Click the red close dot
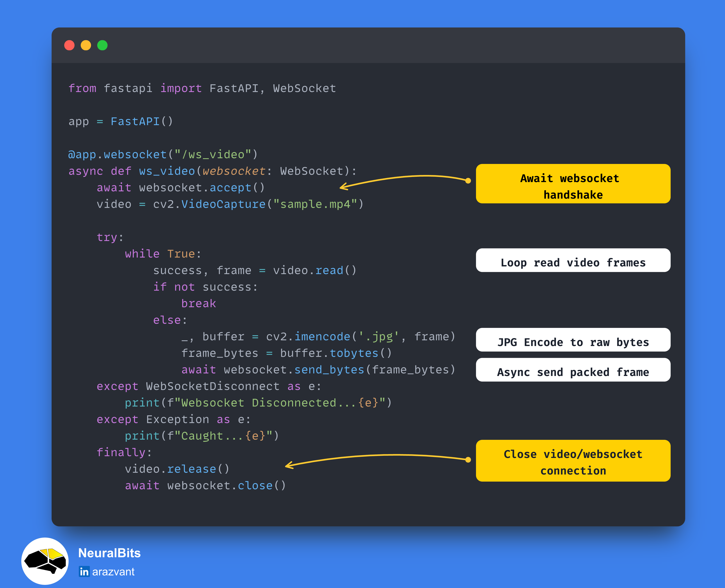The height and width of the screenshot is (588, 725). click(x=69, y=45)
